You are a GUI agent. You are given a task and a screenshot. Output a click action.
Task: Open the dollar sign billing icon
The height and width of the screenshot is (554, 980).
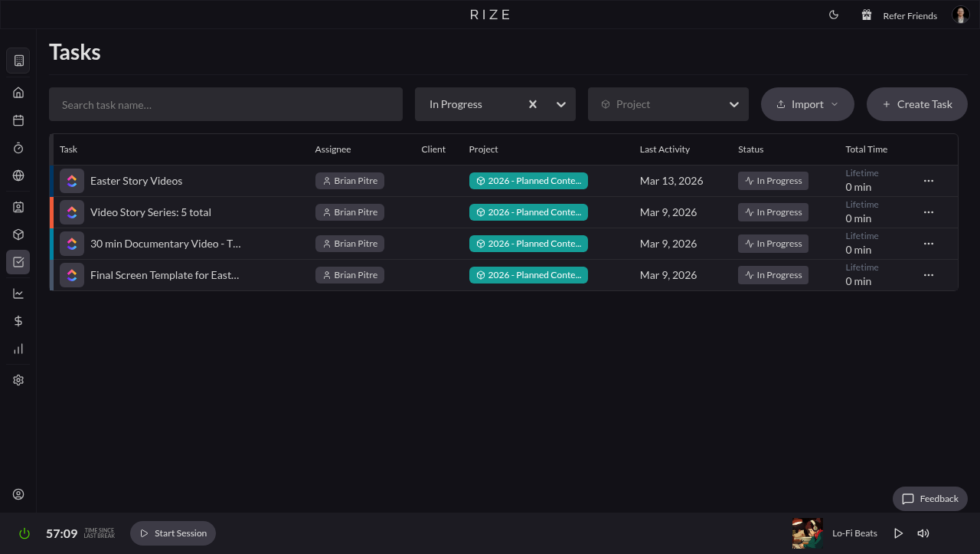[x=18, y=321]
